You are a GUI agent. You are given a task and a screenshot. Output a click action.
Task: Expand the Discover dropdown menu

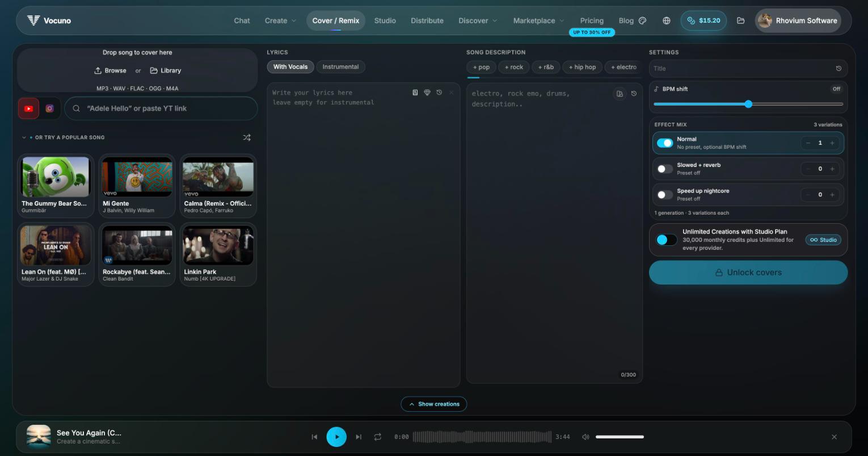[x=478, y=20]
